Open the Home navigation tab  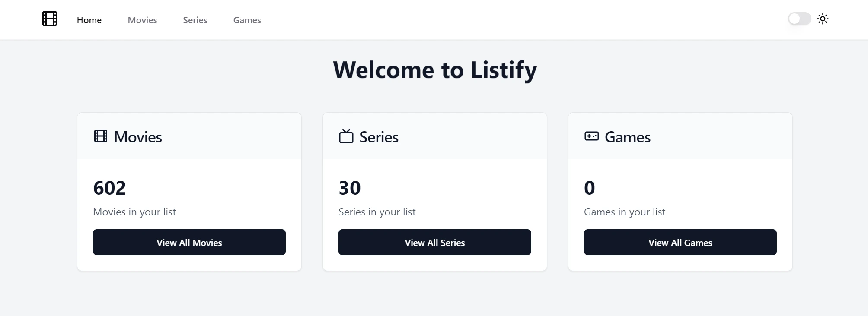pos(89,20)
